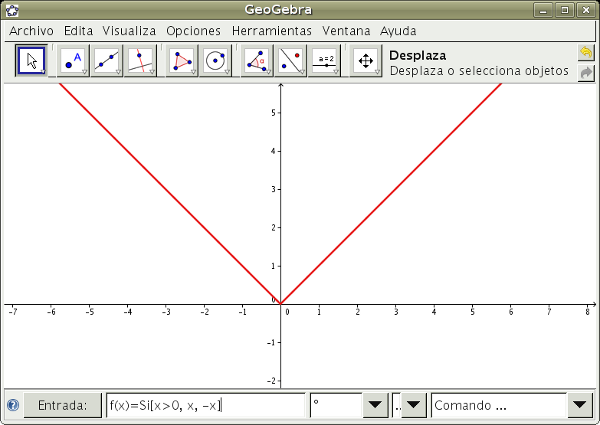Select the slider a=2 tool
This screenshot has height=425, width=600.
325,62
